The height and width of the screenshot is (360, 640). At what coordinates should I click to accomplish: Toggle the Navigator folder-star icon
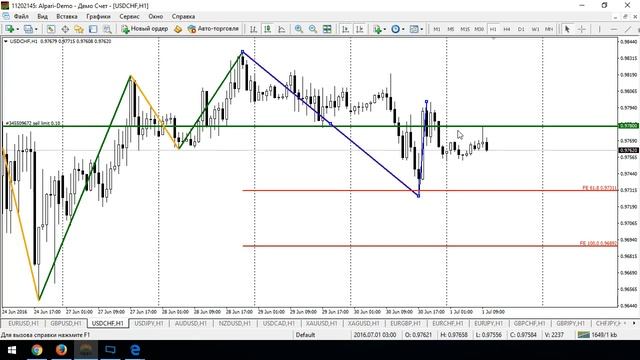pyautogui.click(x=79, y=29)
